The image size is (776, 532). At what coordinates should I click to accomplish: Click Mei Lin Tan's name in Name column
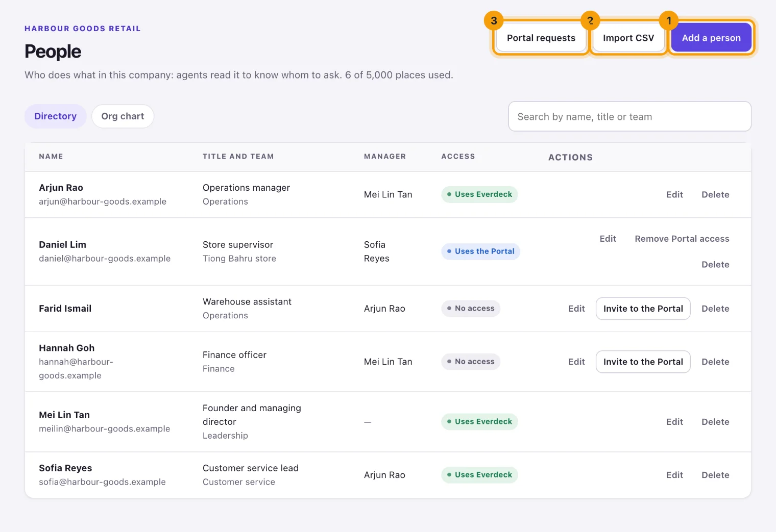point(64,415)
